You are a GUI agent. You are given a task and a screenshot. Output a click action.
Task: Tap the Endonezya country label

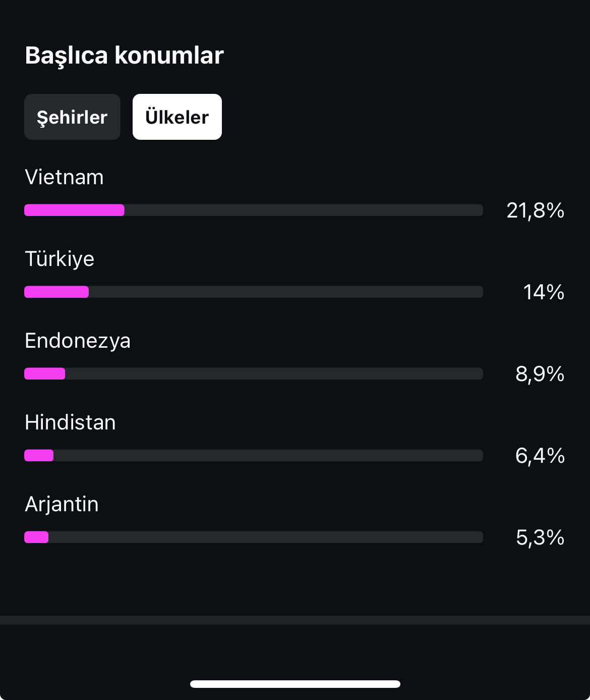point(78,341)
